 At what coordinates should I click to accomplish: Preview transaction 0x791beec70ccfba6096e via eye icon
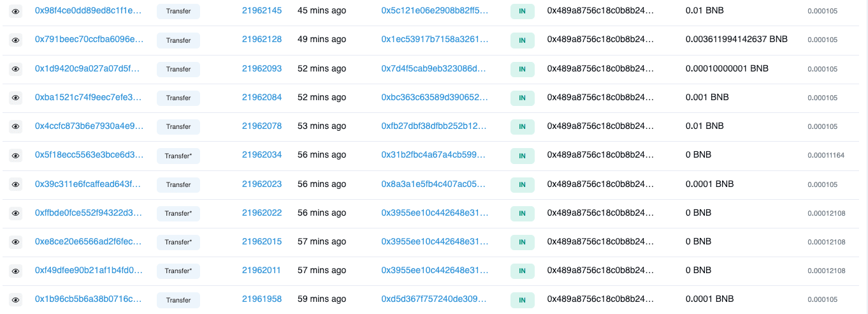point(16,40)
